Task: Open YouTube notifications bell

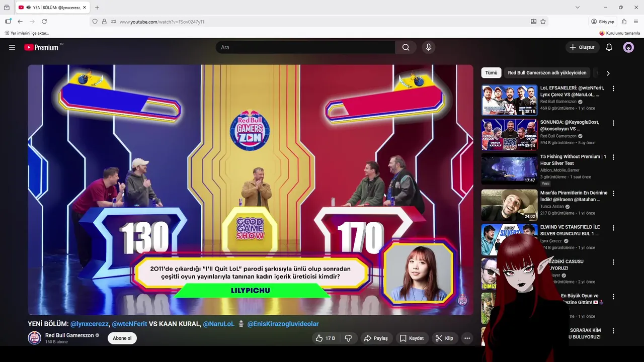Action: coord(609,47)
